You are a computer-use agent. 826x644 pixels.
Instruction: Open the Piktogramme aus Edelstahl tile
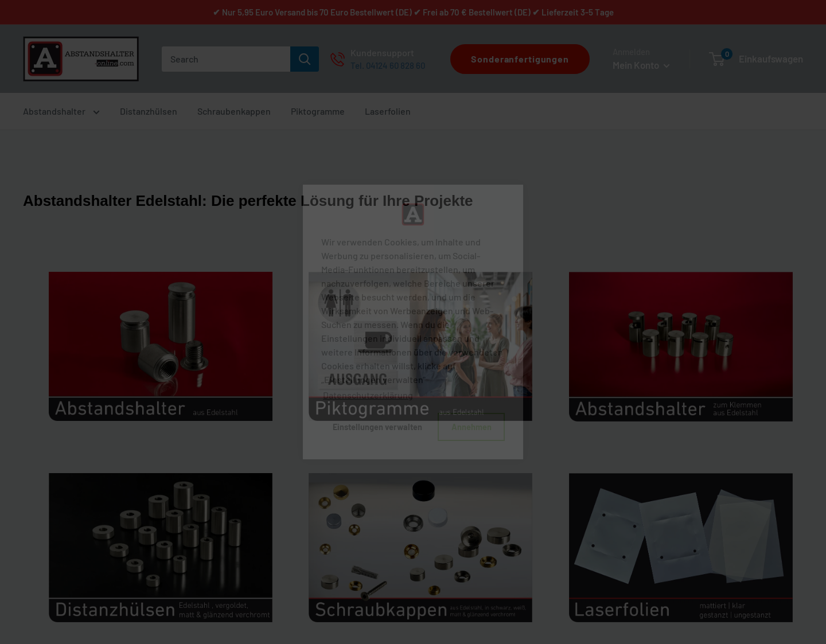420,346
